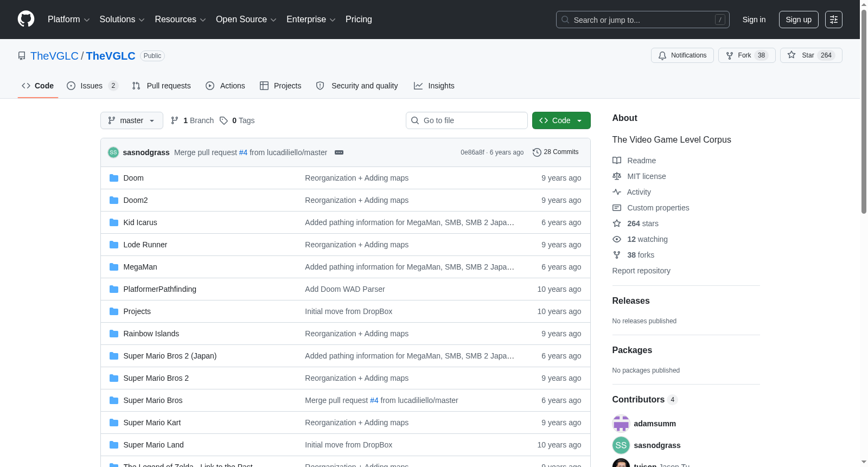Screen dimensions: 868x467
Task: Go to the Actions tab
Action: pos(226,86)
